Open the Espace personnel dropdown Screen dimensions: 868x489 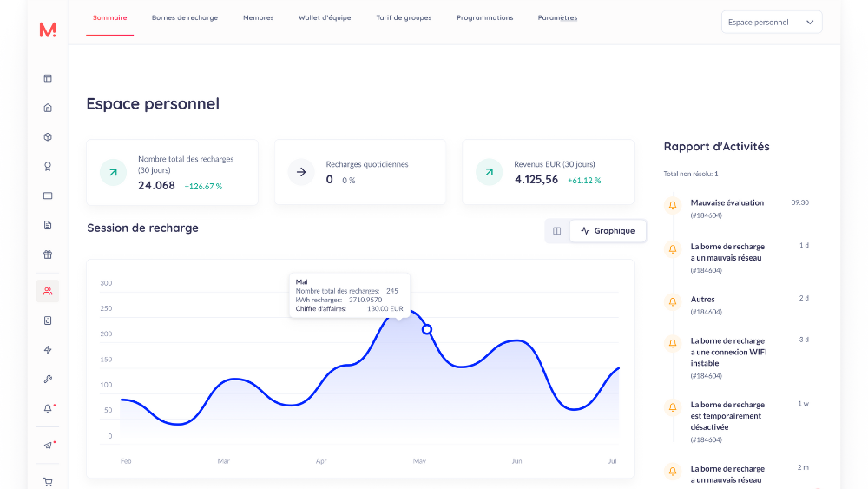tap(771, 23)
